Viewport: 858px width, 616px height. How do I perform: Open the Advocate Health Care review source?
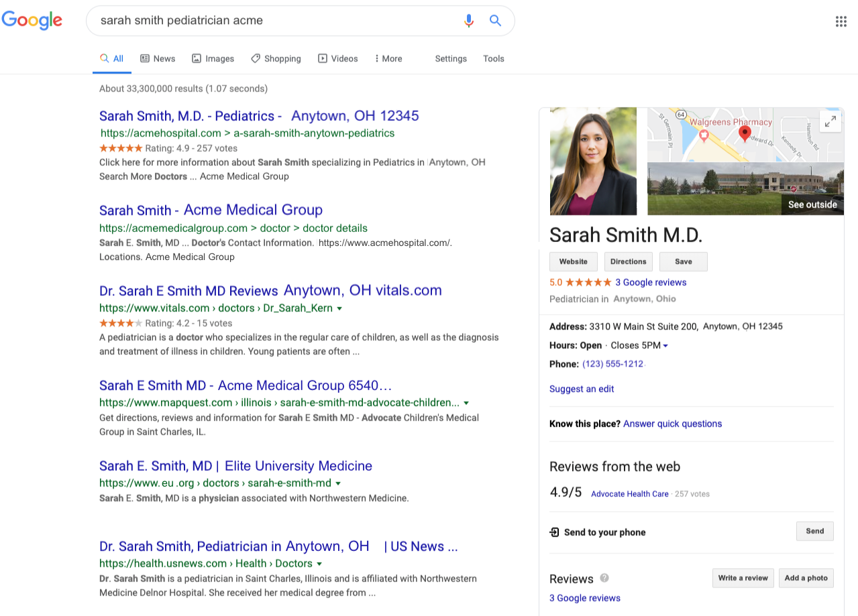tap(630, 494)
